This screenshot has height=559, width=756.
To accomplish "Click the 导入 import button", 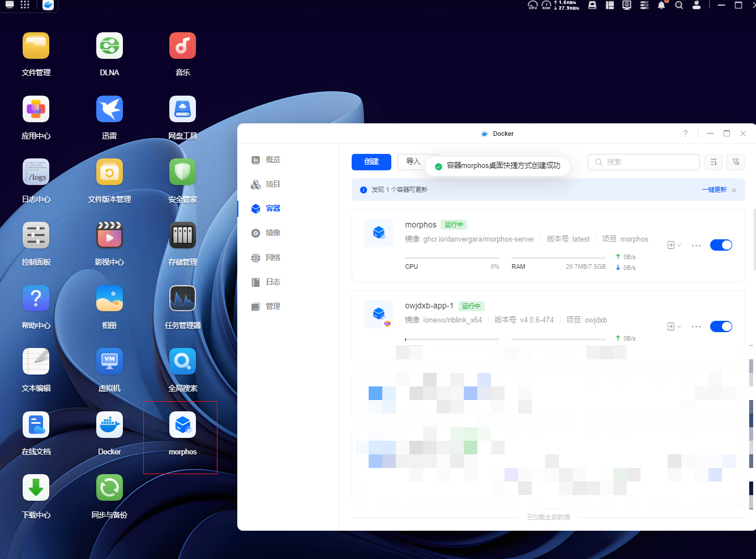I will pyautogui.click(x=413, y=162).
